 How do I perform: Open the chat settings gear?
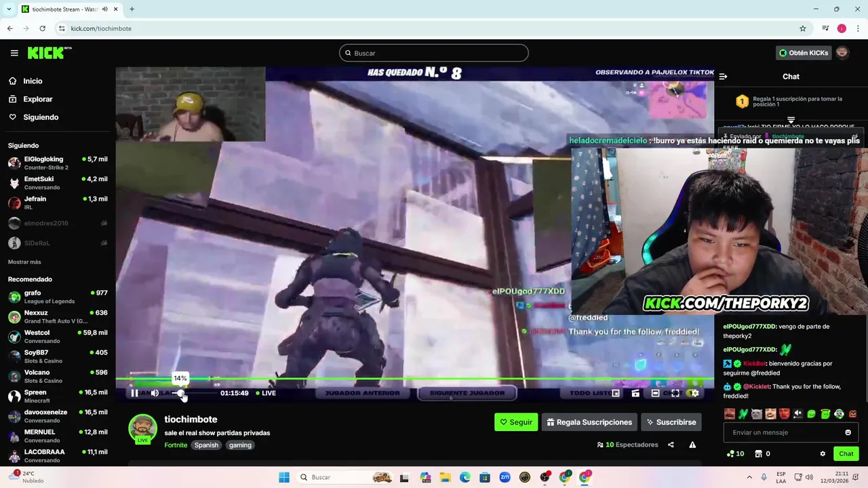pos(823,453)
